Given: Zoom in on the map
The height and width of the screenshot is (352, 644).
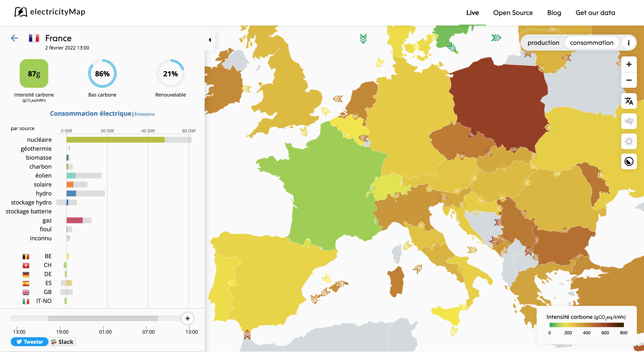Looking at the screenshot, I should (x=629, y=64).
